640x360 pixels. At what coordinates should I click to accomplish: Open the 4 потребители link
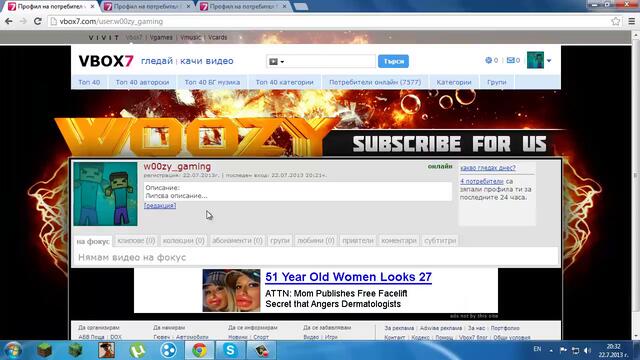tap(482, 181)
